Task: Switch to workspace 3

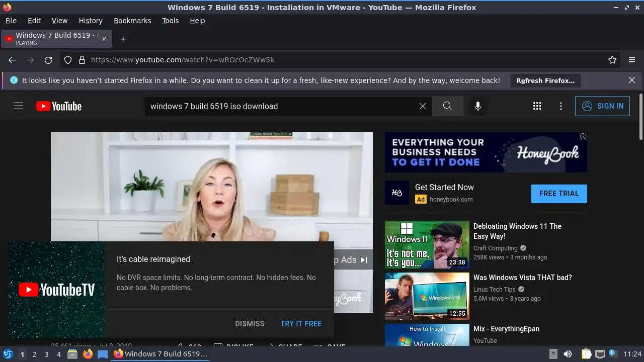Action: click(46, 354)
